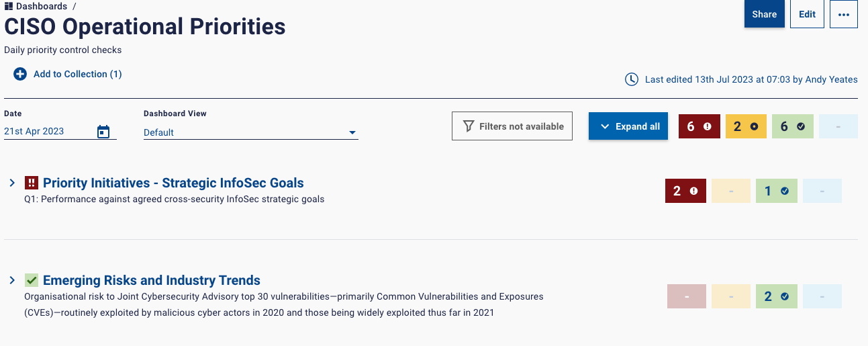Image resolution: width=868 pixels, height=346 pixels.
Task: Click the Expand all button
Action: point(628,126)
